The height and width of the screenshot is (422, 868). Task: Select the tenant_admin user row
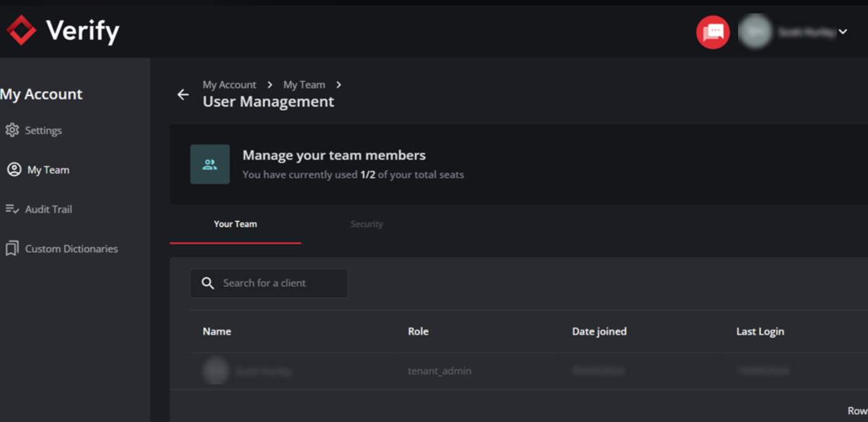439,371
